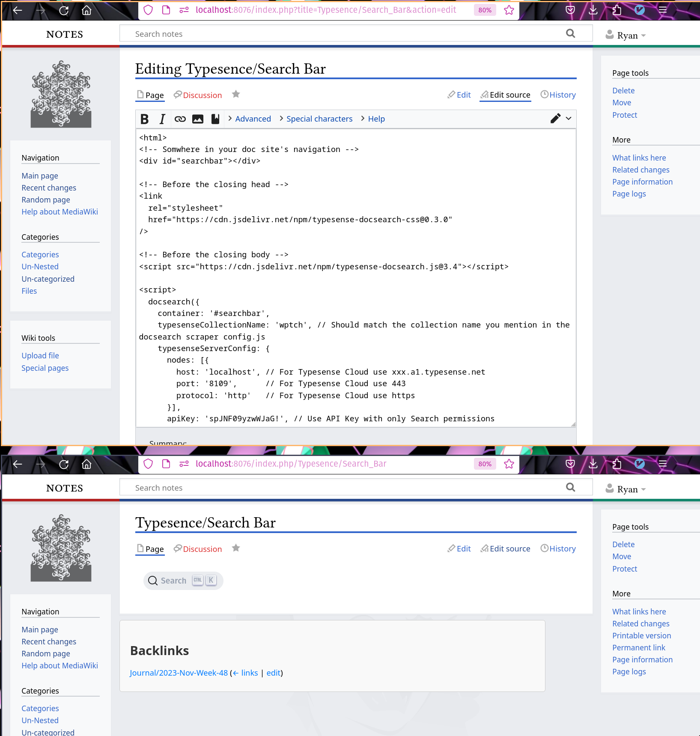Screen dimensions: 700x736
Task: Open Un-Nested category in top window sidebar
Action: click(x=40, y=266)
